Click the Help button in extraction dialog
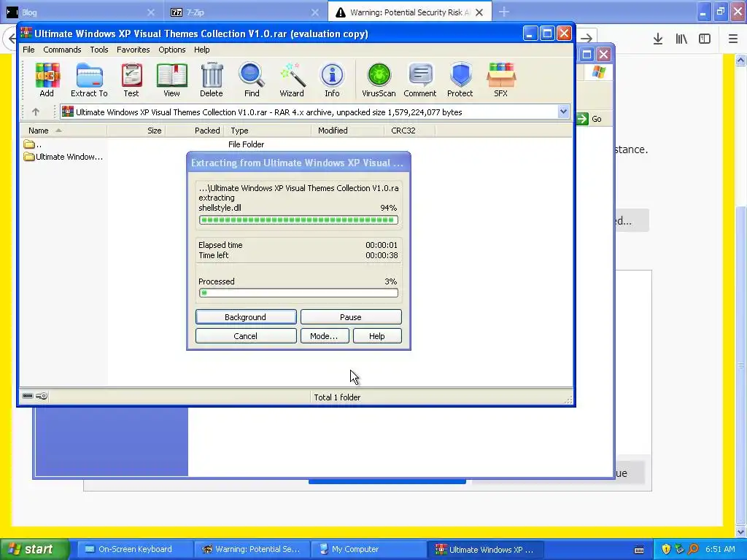This screenshot has height=560, width=747. [377, 336]
